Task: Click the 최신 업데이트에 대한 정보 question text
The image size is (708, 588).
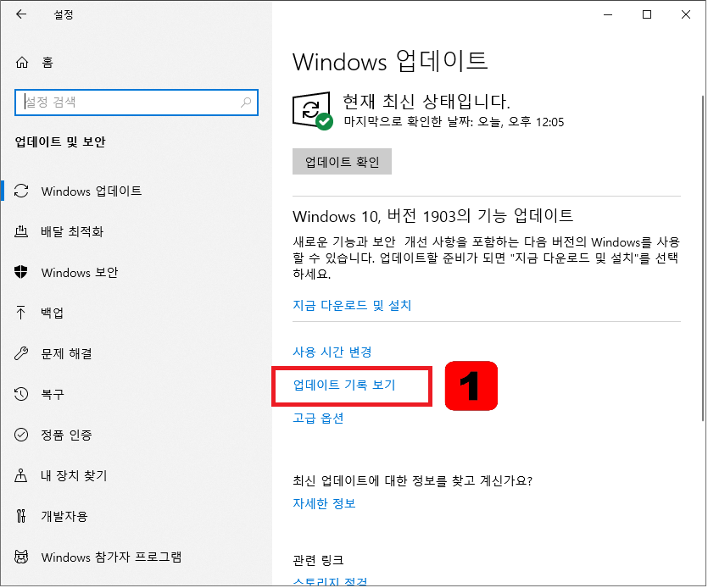Action: pos(412,480)
